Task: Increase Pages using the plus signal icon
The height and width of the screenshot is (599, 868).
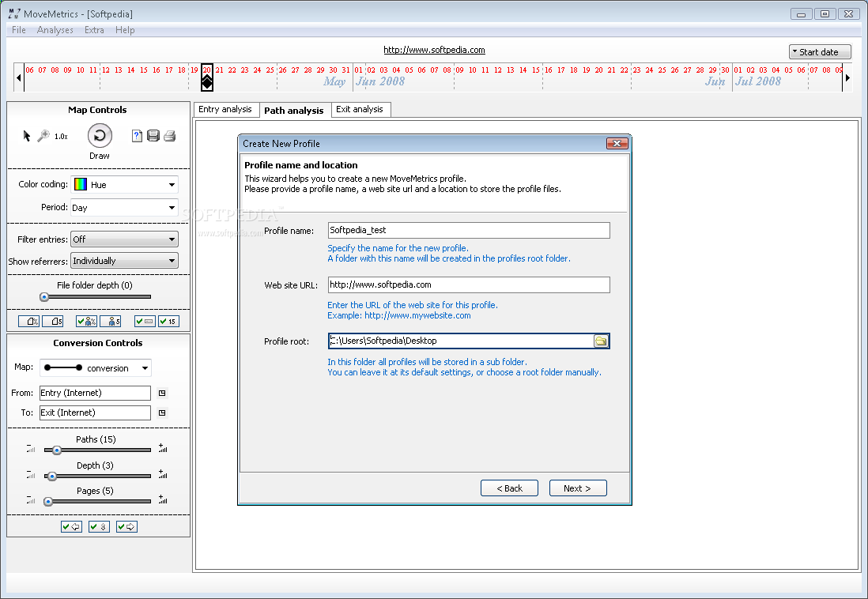Action: (x=163, y=500)
